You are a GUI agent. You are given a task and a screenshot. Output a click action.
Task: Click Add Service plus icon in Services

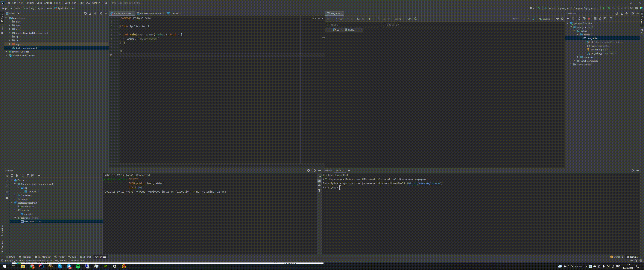(x=39, y=175)
